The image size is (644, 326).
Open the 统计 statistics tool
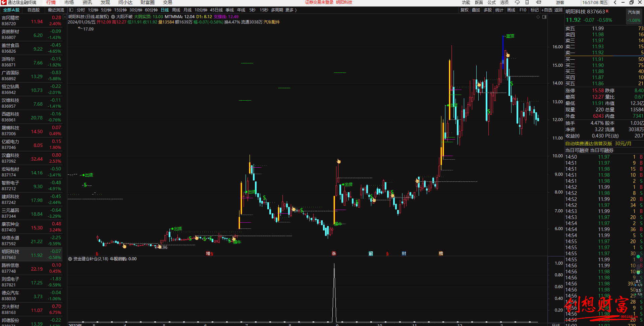pos(499,10)
